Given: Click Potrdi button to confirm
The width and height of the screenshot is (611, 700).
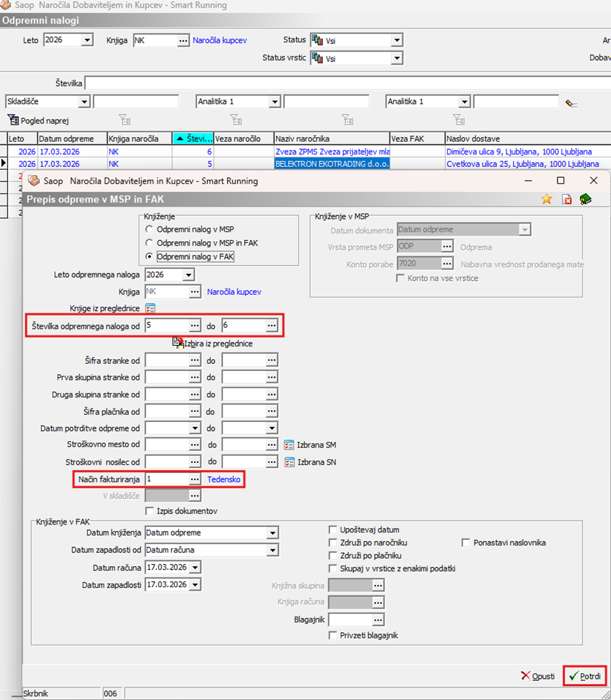Looking at the screenshot, I should [585, 676].
